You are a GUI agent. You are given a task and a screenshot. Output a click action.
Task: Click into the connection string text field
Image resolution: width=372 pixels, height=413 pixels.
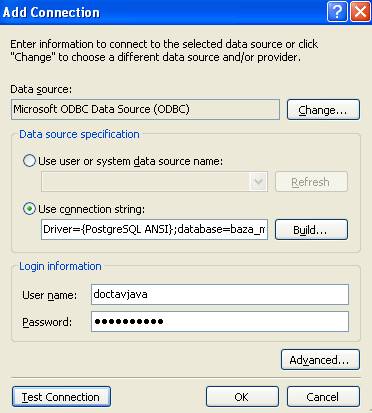point(154,229)
